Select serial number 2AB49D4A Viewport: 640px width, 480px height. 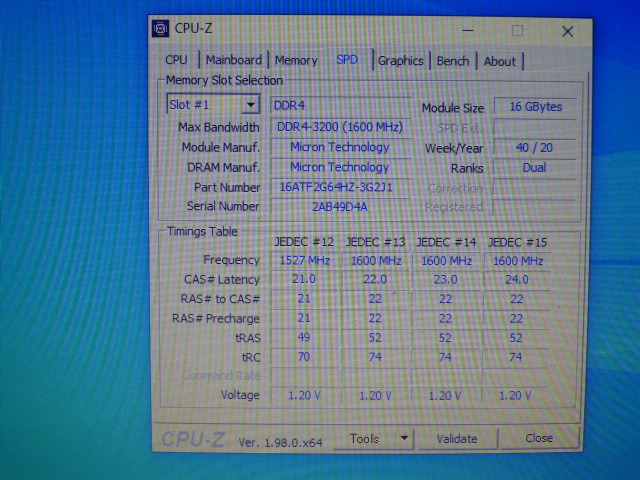[340, 207]
